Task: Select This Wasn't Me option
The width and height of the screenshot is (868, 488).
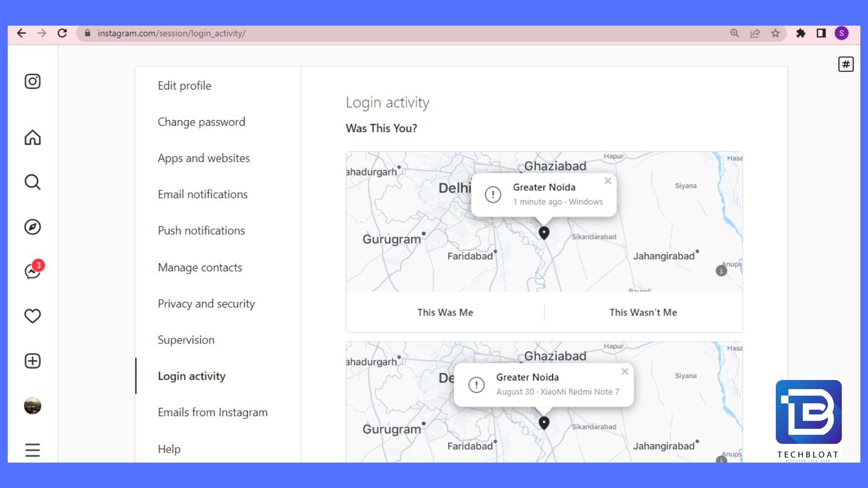Action: tap(643, 312)
